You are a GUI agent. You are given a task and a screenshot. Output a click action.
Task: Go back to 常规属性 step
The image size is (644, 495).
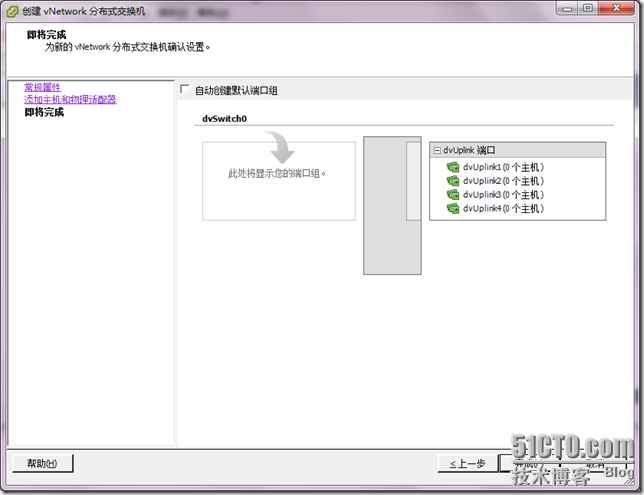pyautogui.click(x=42, y=87)
